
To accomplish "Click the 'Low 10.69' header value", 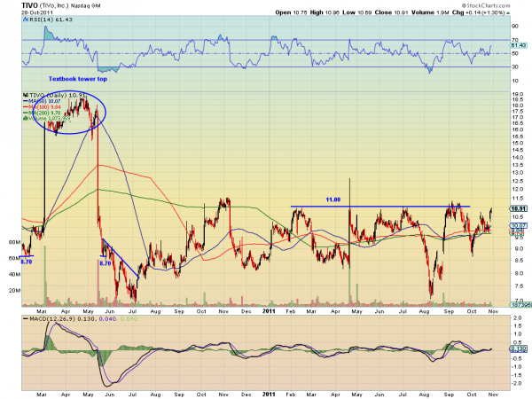I will pyautogui.click(x=357, y=12).
